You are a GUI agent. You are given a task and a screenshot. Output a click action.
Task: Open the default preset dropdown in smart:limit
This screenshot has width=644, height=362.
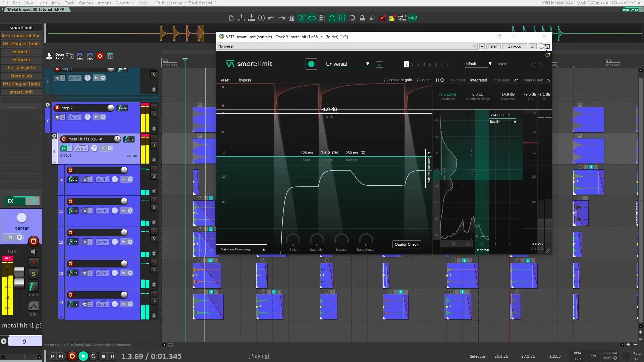pos(478,64)
